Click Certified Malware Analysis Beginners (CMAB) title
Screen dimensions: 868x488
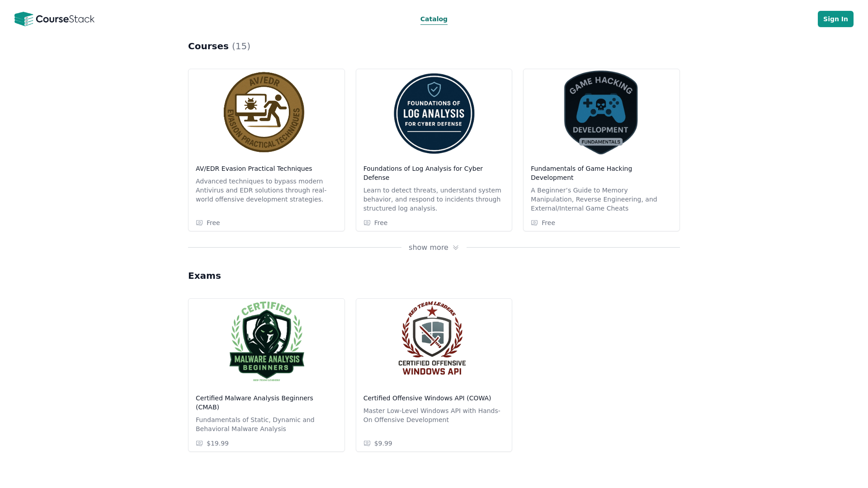[x=255, y=403]
